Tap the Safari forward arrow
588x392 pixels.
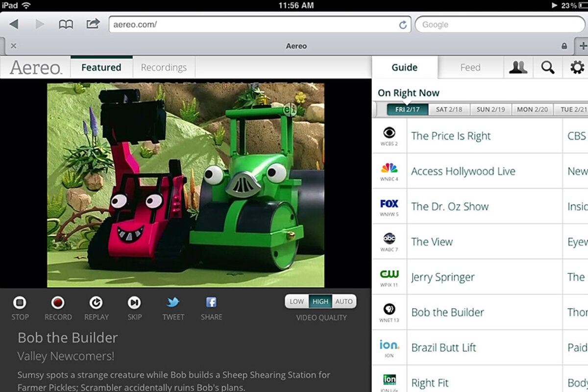click(40, 24)
